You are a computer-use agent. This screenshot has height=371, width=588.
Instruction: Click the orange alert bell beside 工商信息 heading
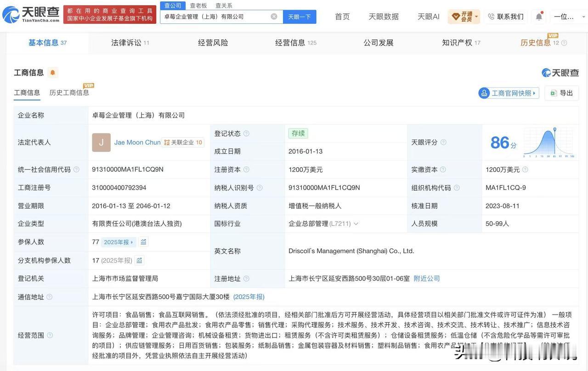(52, 73)
